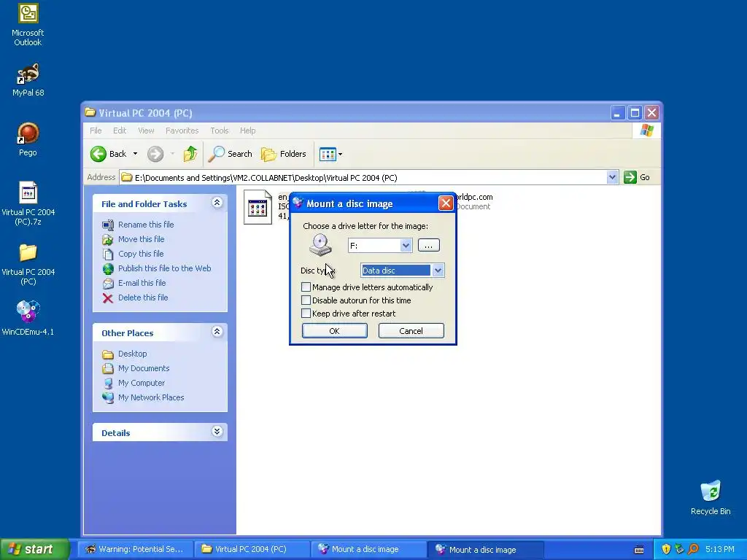Image resolution: width=747 pixels, height=560 pixels.
Task: Toggle the Folders pane
Action: pos(284,154)
